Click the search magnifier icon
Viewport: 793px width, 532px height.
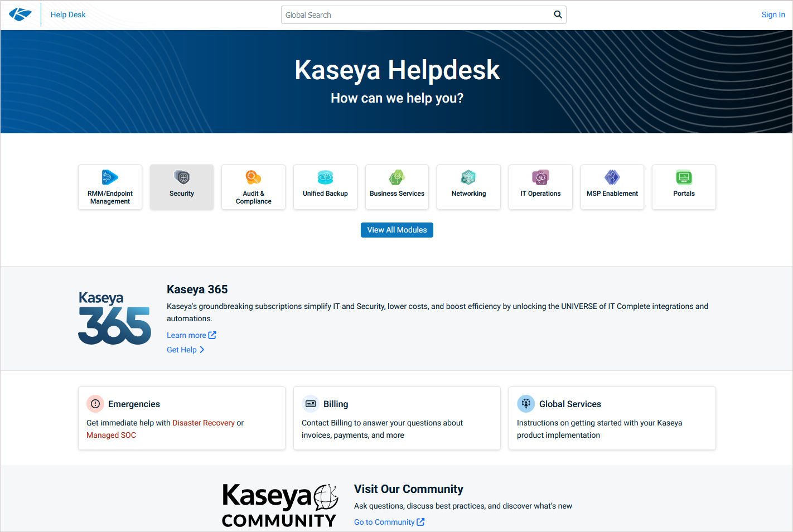[558, 14]
